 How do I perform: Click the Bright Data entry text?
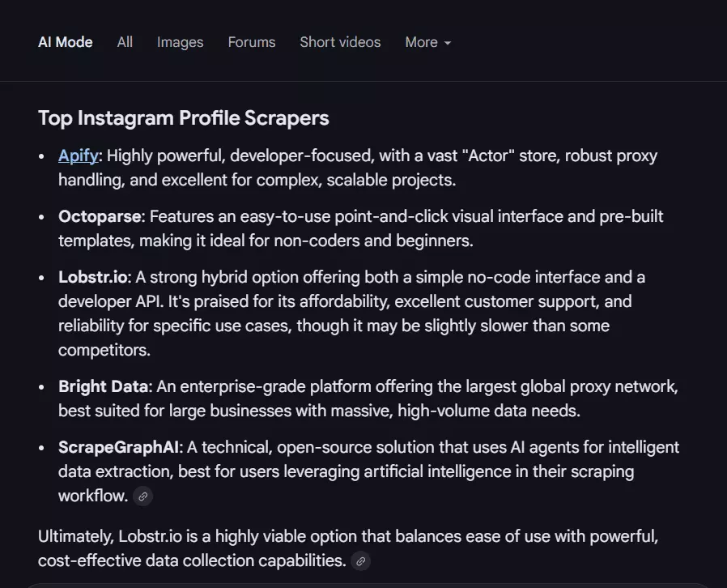(103, 386)
